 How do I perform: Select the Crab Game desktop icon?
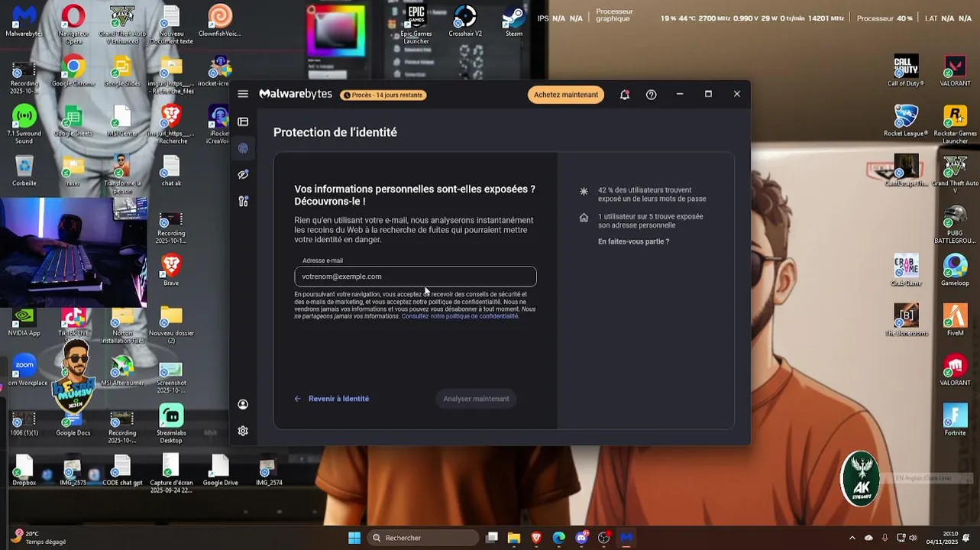(x=906, y=270)
